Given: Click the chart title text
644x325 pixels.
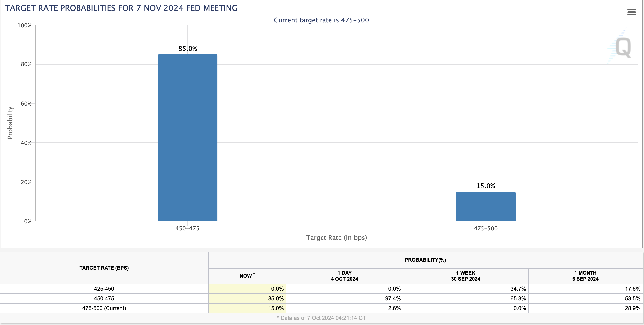Looking at the screenshot, I should [121, 8].
